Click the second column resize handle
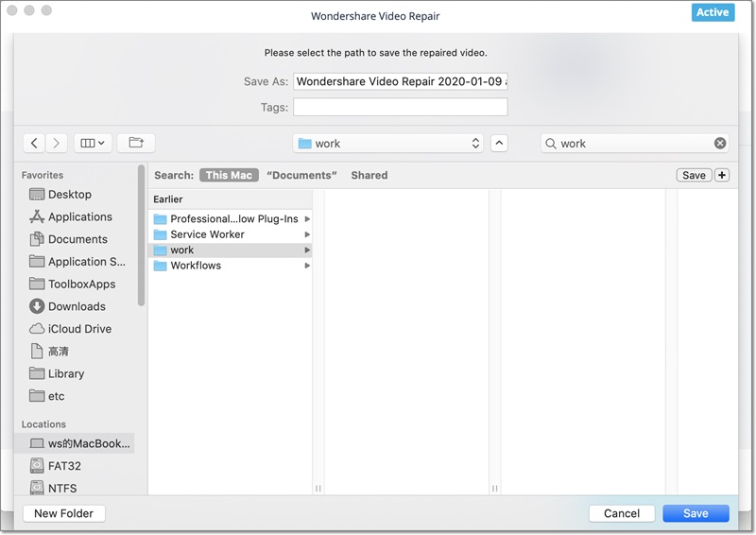The image size is (756, 535). pyautogui.click(x=494, y=488)
